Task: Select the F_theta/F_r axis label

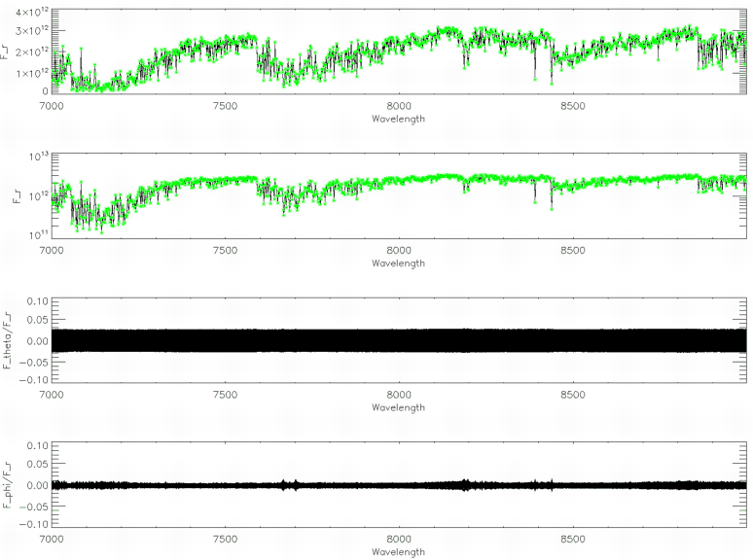Action: point(6,340)
